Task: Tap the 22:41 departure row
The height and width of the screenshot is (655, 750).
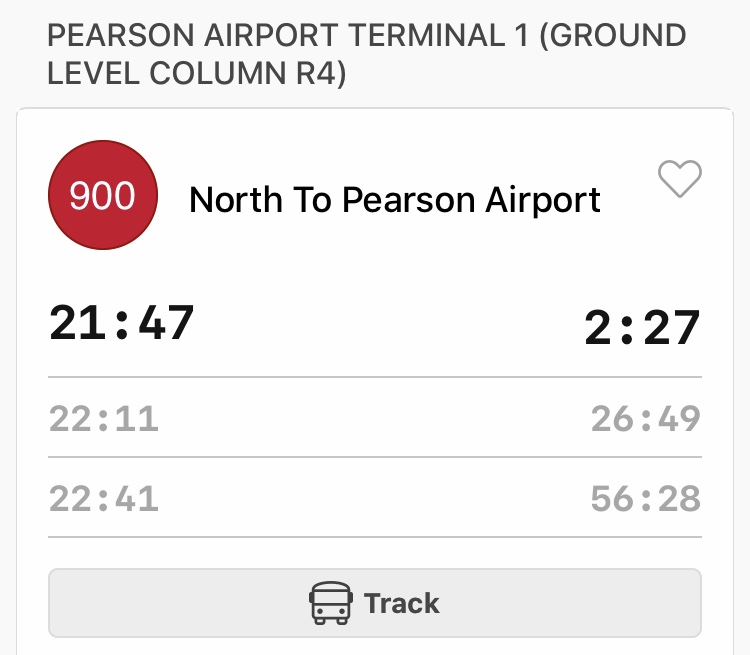Action: [375, 498]
